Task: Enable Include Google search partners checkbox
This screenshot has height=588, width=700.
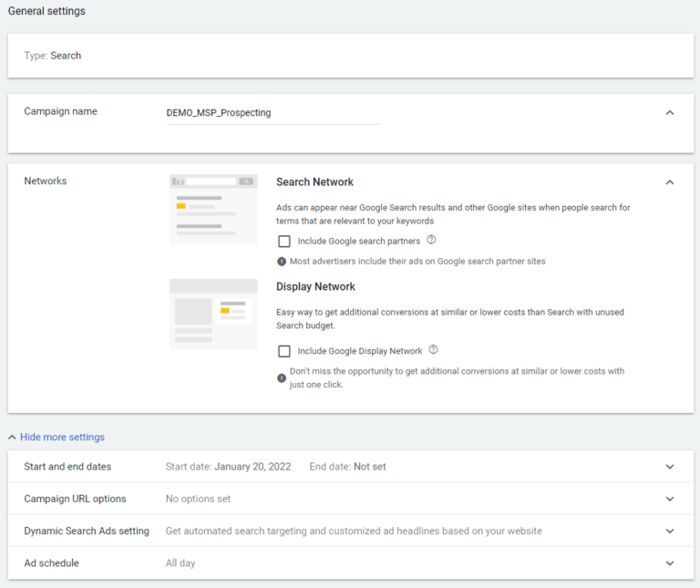Action: coord(284,241)
